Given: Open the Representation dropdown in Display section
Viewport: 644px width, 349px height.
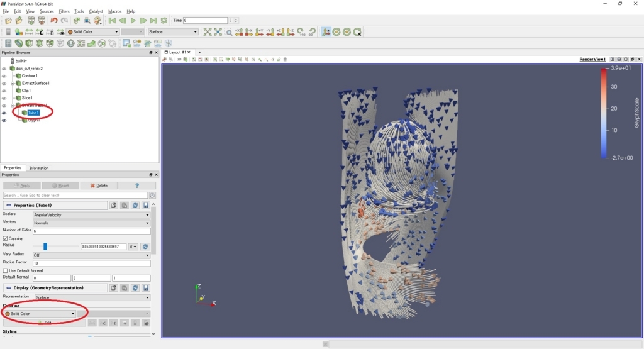Looking at the screenshot, I should pyautogui.click(x=91, y=297).
